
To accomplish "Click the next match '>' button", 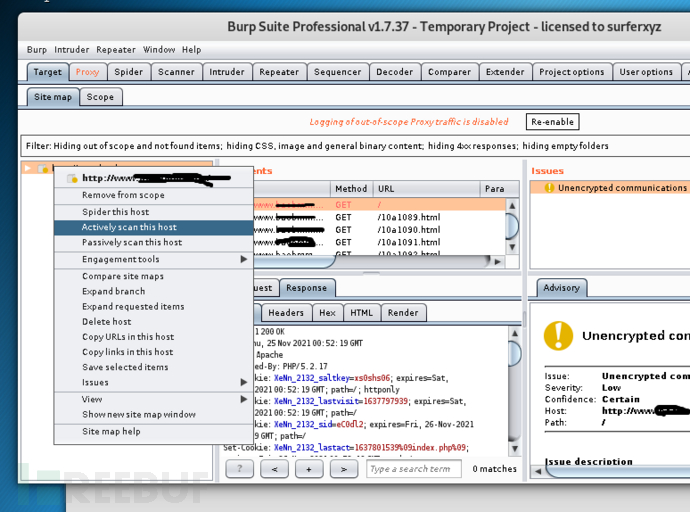I will [343, 468].
